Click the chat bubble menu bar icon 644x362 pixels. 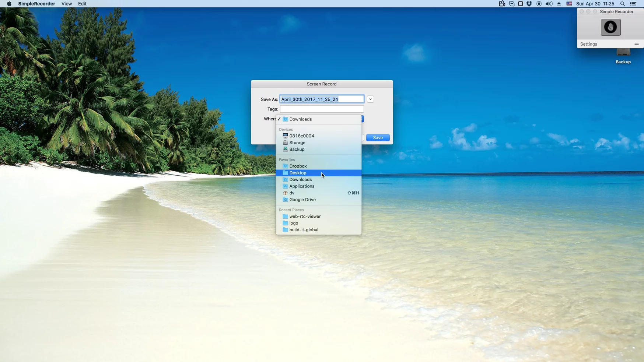pyautogui.click(x=512, y=4)
